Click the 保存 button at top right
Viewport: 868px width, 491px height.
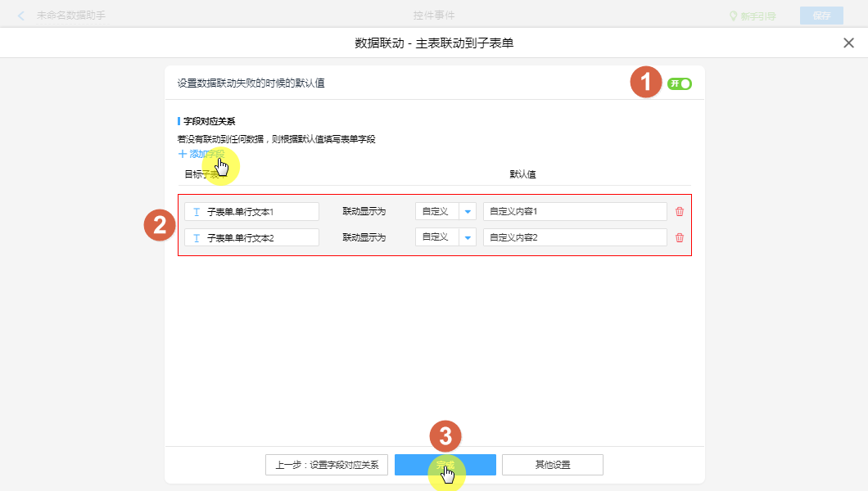[821, 16]
